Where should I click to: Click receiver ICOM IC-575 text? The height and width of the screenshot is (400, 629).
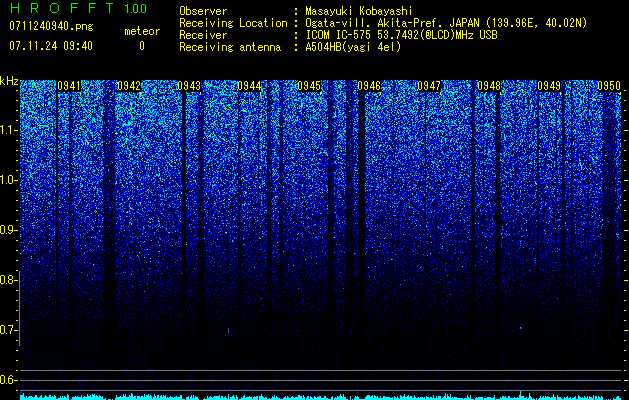pyautogui.click(x=401, y=35)
